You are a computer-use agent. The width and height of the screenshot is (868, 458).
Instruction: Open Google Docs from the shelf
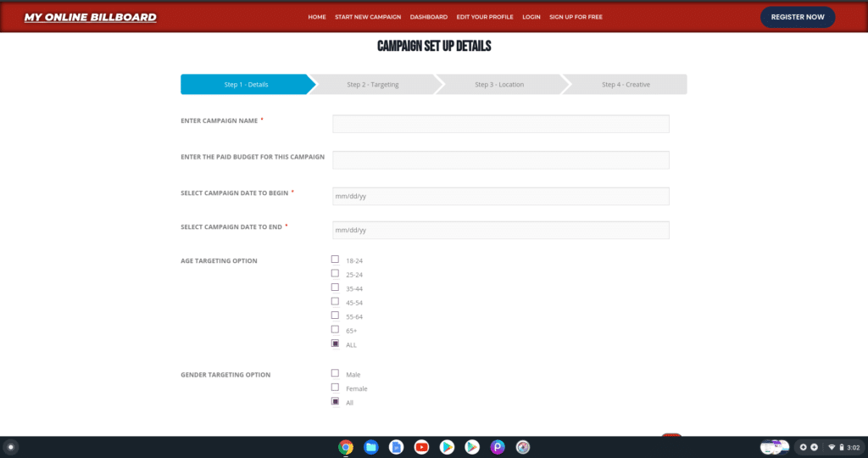[397, 447]
